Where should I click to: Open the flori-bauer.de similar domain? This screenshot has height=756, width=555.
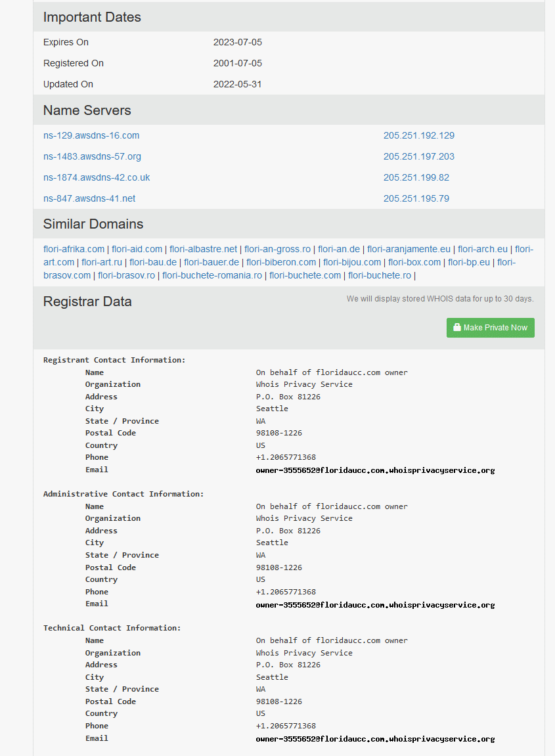pyautogui.click(x=211, y=262)
